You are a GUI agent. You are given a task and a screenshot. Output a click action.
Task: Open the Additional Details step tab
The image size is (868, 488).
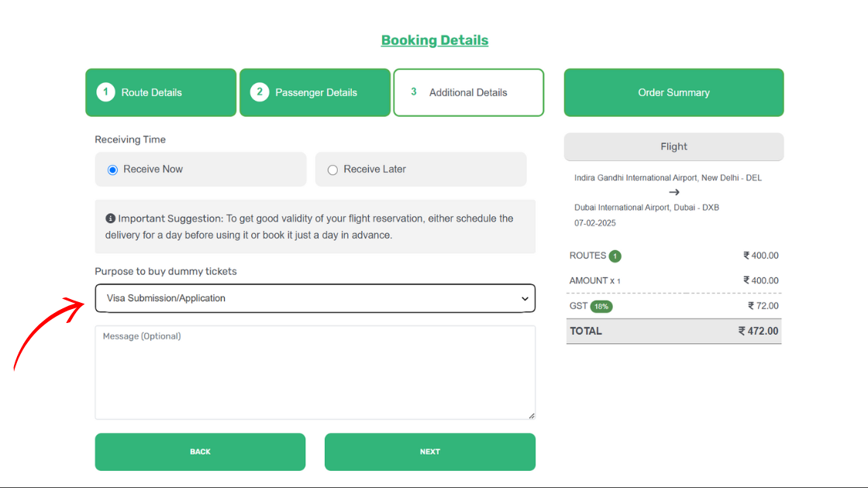(468, 92)
